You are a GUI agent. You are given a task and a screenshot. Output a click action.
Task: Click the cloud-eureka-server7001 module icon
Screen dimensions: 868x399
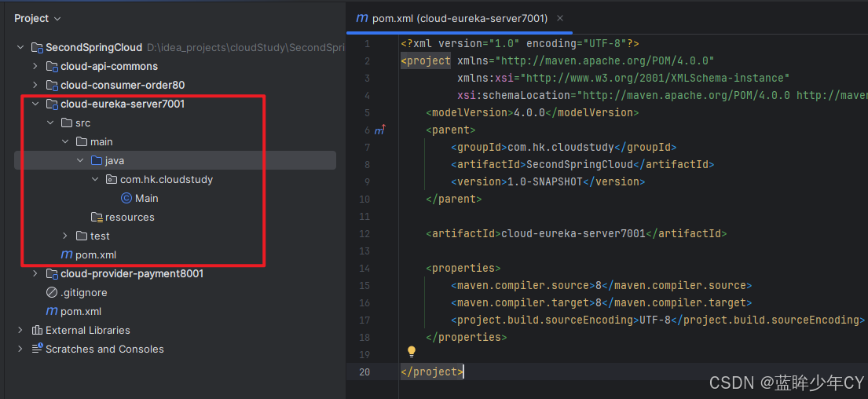coord(52,104)
